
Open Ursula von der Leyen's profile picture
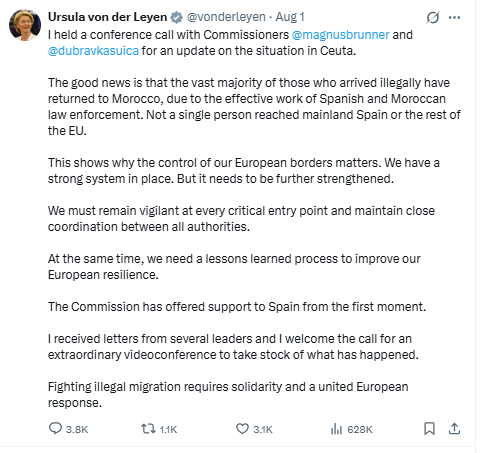(x=25, y=25)
